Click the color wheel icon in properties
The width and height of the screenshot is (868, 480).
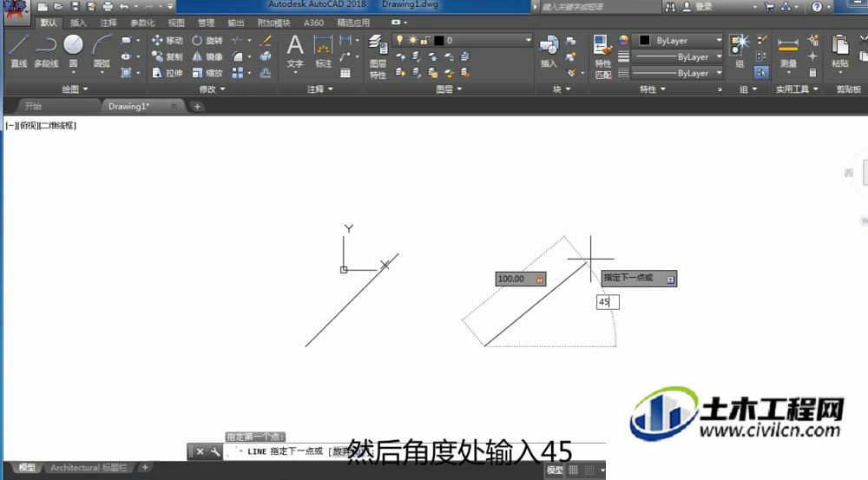(623, 41)
